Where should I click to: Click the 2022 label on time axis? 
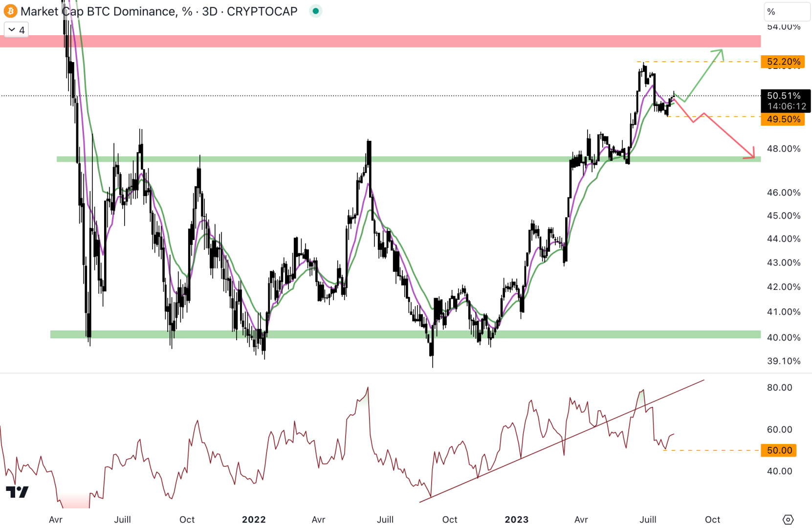click(x=254, y=519)
